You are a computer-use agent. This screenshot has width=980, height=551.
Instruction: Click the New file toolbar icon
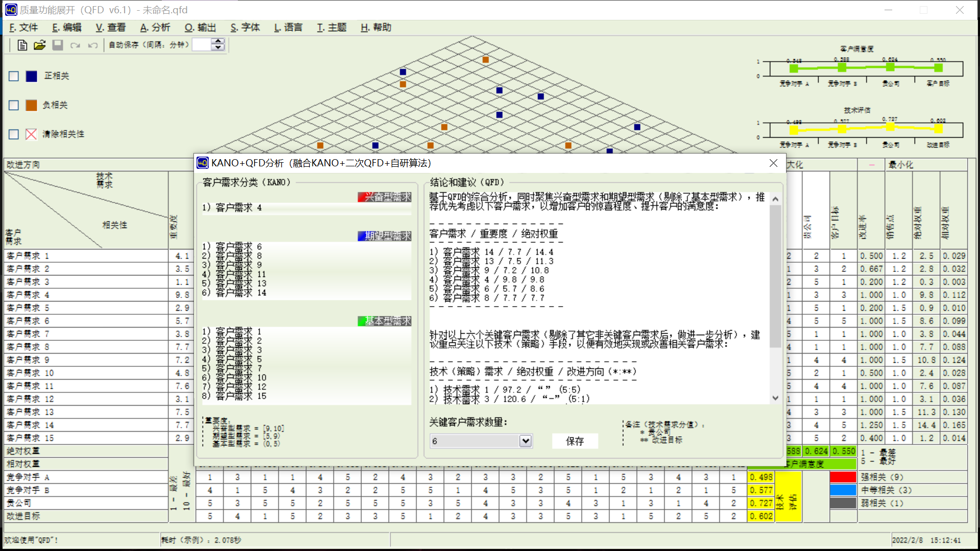click(x=22, y=45)
